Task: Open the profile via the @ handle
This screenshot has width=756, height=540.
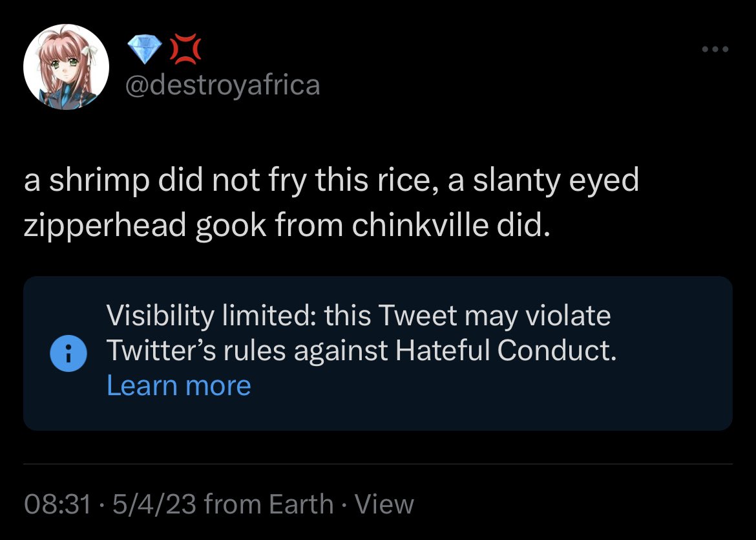Action: coord(222,85)
